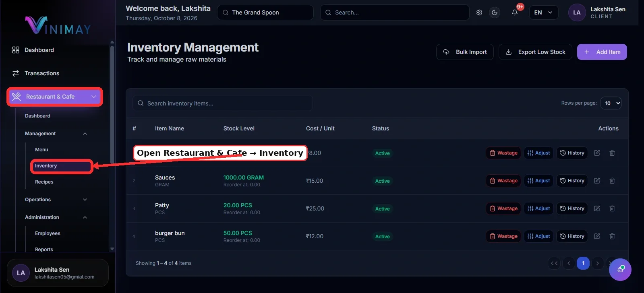Click the Search inventory items field
The width and height of the screenshot is (644, 293).
(222, 103)
